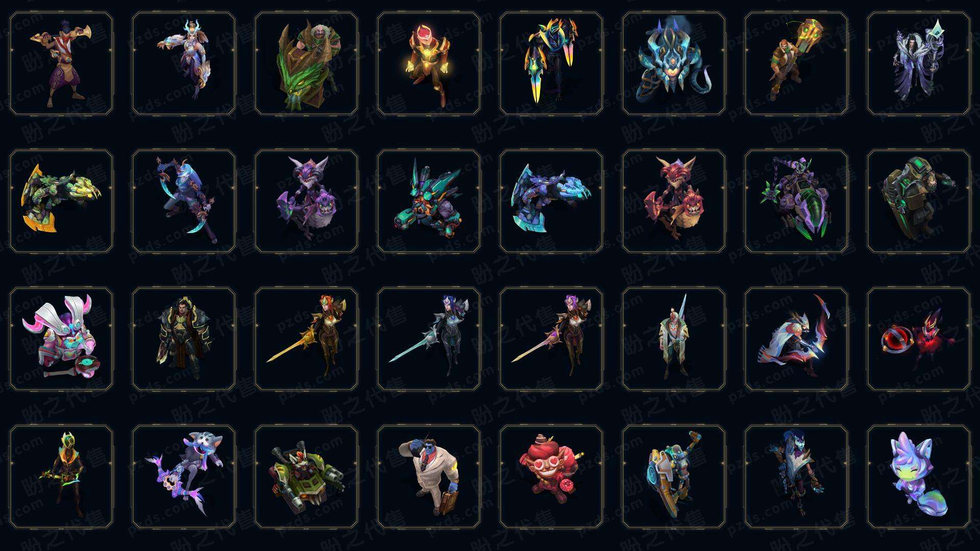
Task: Choose the golden glowing armored champion skin
Action: (x=429, y=64)
